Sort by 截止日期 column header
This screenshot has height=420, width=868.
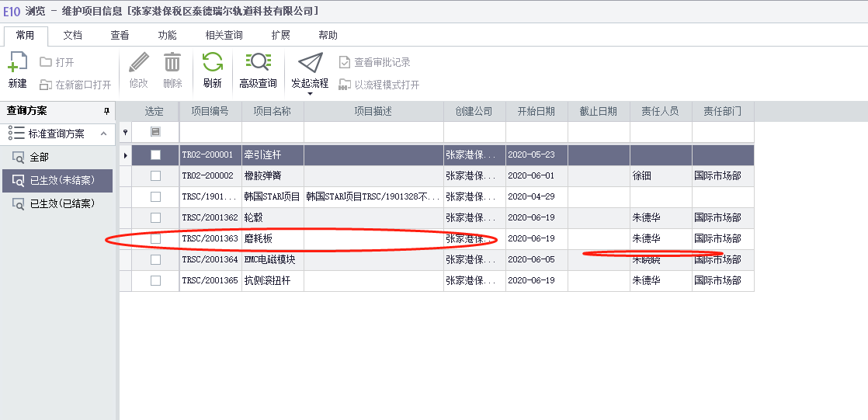(x=599, y=111)
